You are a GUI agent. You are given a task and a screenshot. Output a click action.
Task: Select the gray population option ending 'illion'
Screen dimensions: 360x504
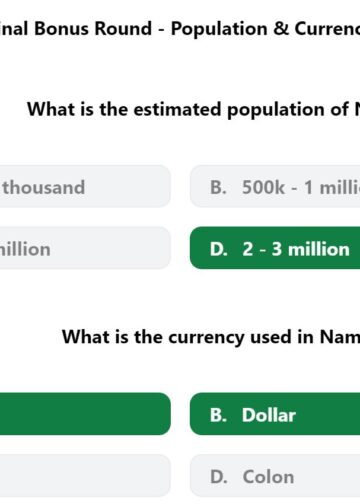click(85, 248)
